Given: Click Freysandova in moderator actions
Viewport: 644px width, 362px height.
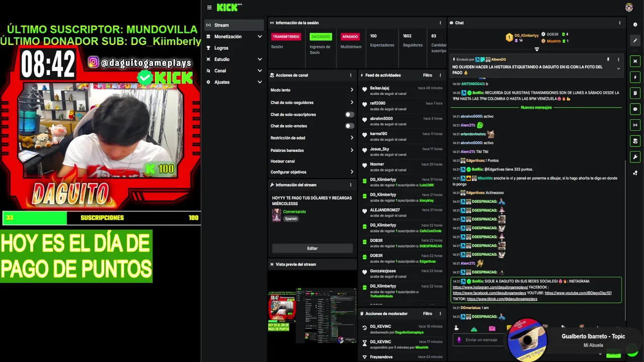Looking at the screenshot, I should click(381, 357).
